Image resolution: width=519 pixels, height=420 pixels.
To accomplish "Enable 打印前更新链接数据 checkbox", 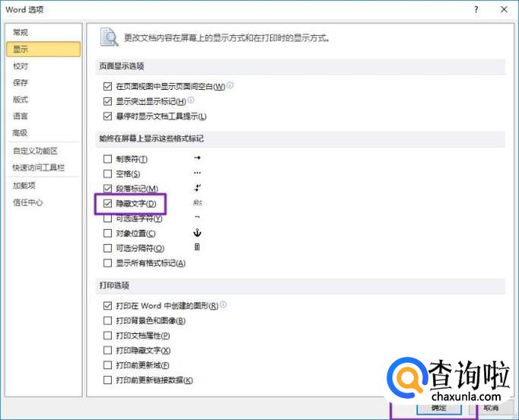I will tap(107, 380).
